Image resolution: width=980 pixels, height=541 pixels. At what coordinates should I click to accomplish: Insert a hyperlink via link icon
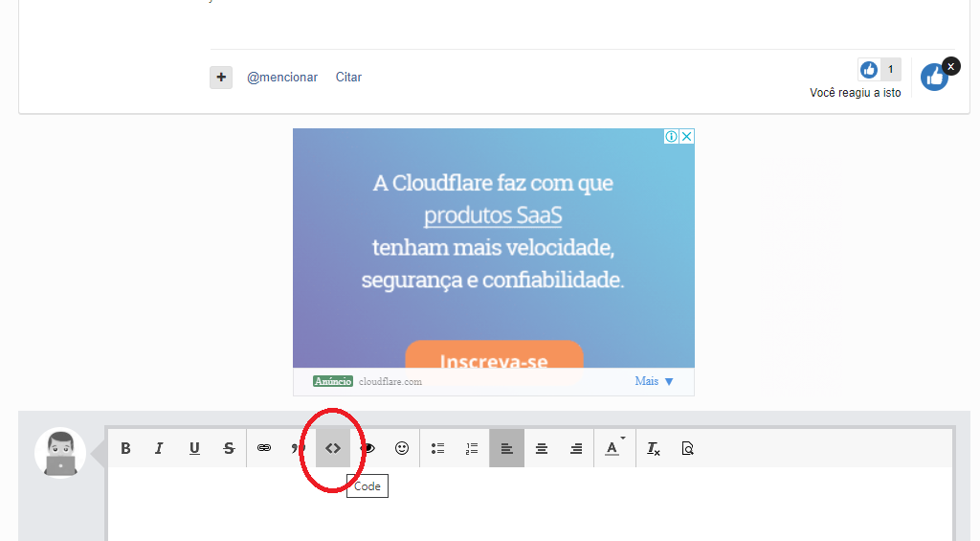click(x=264, y=448)
